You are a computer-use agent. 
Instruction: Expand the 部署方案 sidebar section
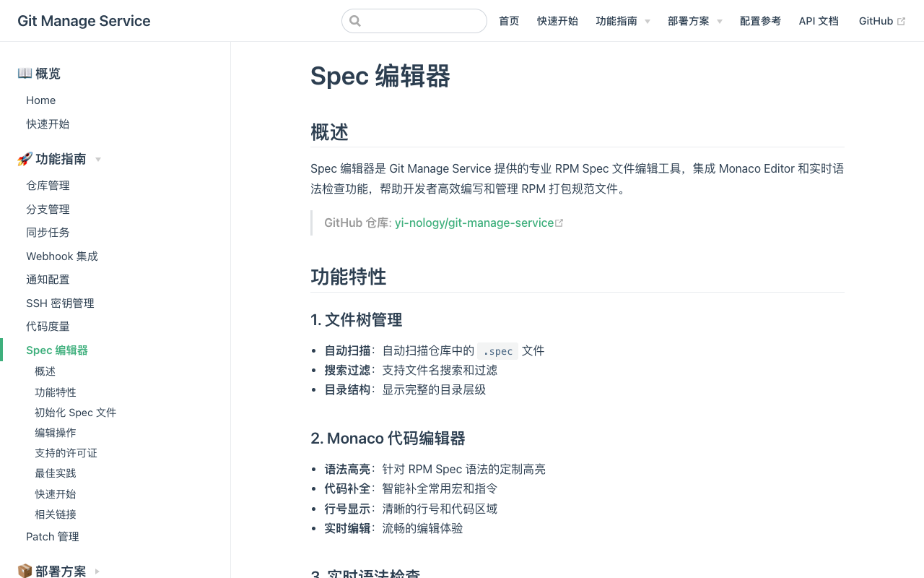point(96,571)
